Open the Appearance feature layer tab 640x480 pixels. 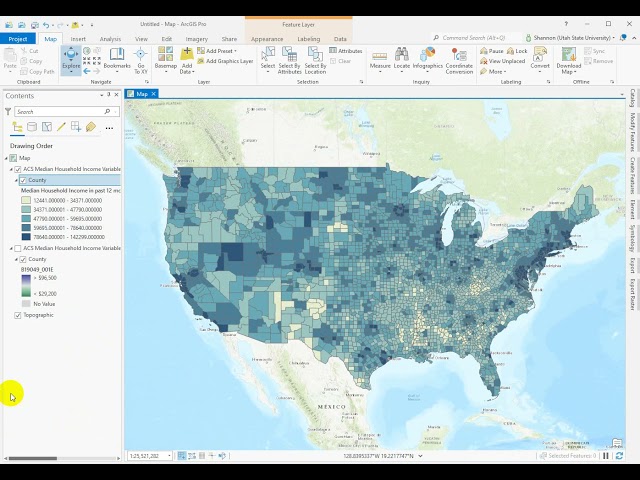click(267, 39)
